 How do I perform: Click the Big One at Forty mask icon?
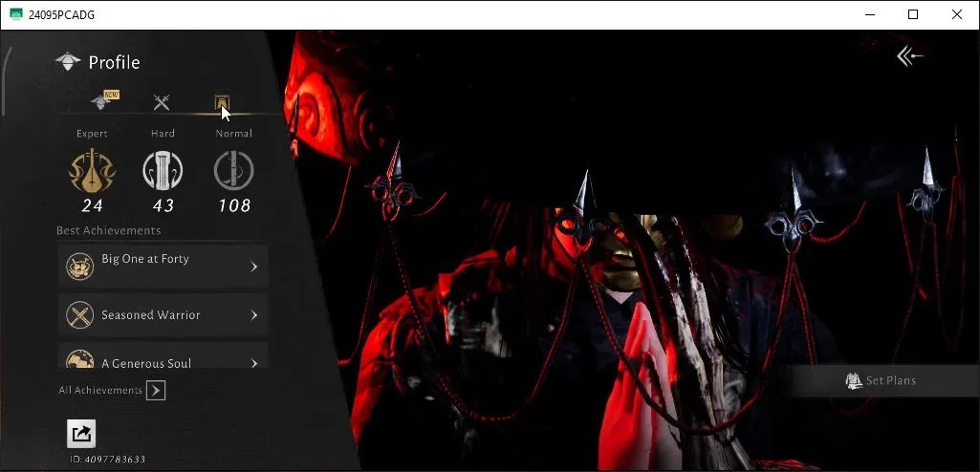[80, 267]
